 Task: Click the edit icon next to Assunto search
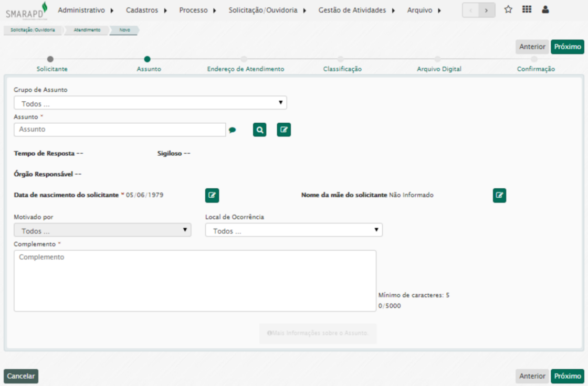tap(283, 130)
